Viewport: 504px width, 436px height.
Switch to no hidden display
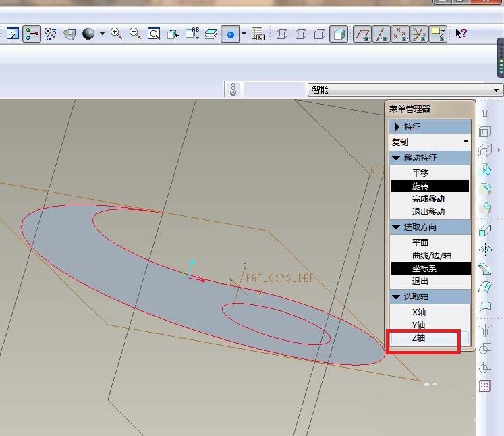[x=320, y=34]
